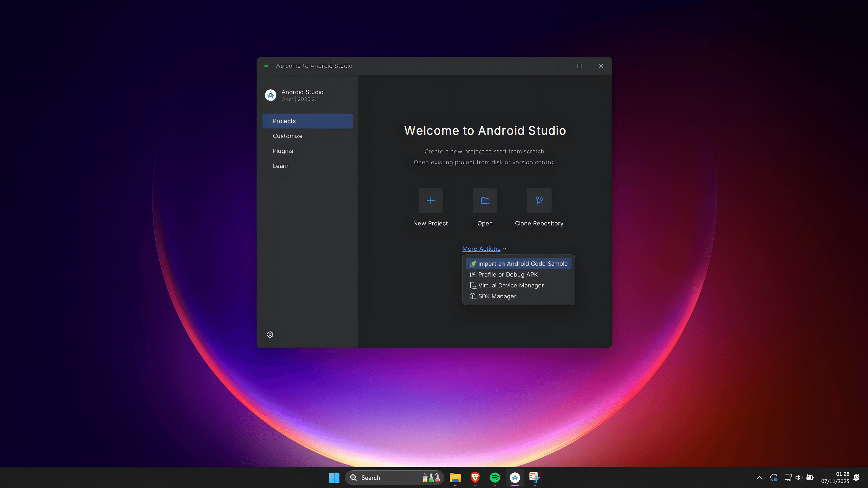Open the Snipping Tool from taskbar
Image resolution: width=868 pixels, height=488 pixels.
[534, 478]
